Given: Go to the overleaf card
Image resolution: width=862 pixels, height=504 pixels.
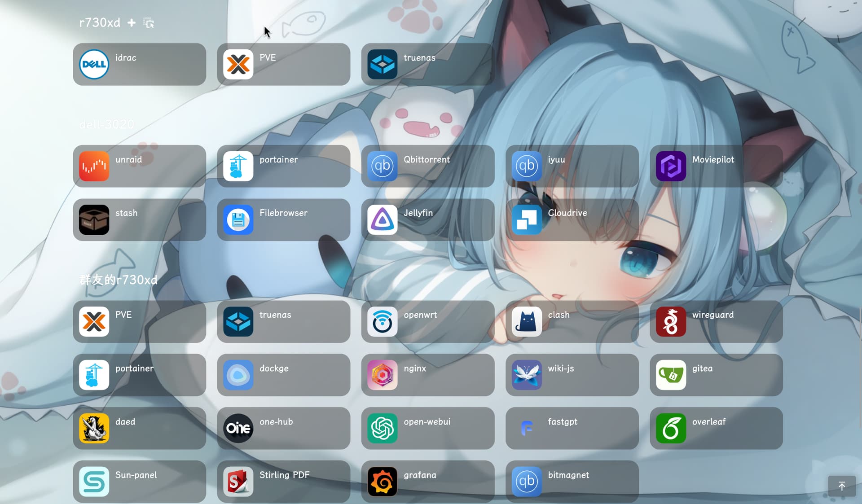Looking at the screenshot, I should [716, 428].
